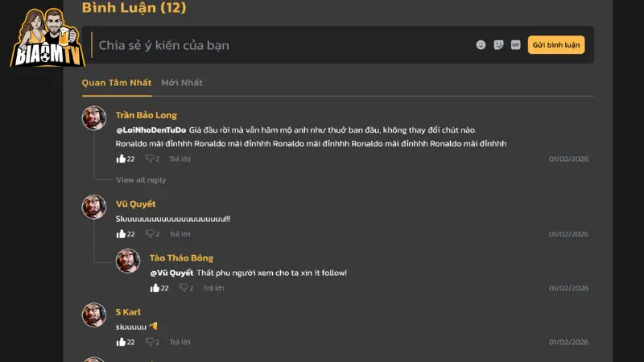Viewport: 644px width, 362px height.
Task: Dislike Vũ Quyết's comment
Action: point(149,234)
